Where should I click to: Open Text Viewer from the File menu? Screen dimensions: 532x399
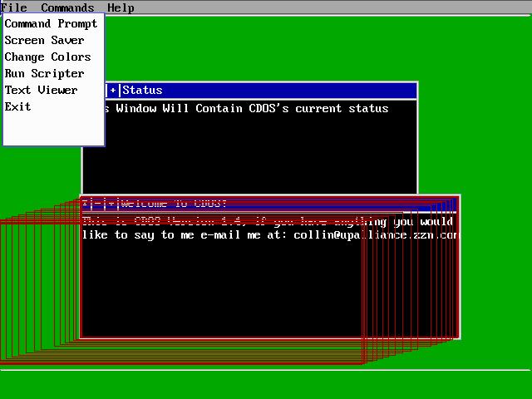(x=41, y=91)
